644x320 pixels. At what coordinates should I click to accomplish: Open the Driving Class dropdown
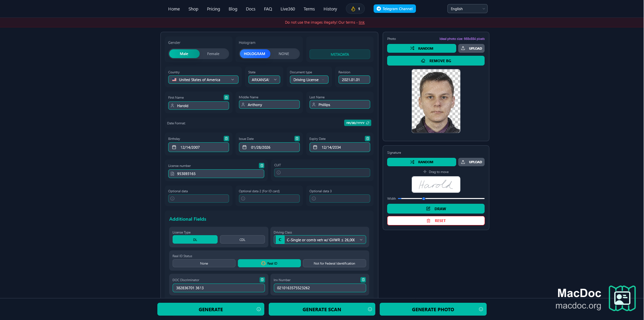[x=320, y=240]
